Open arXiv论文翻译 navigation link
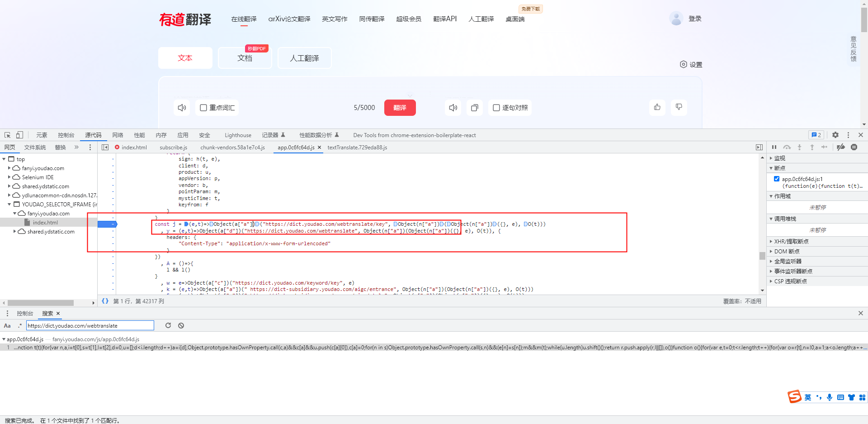 point(289,19)
